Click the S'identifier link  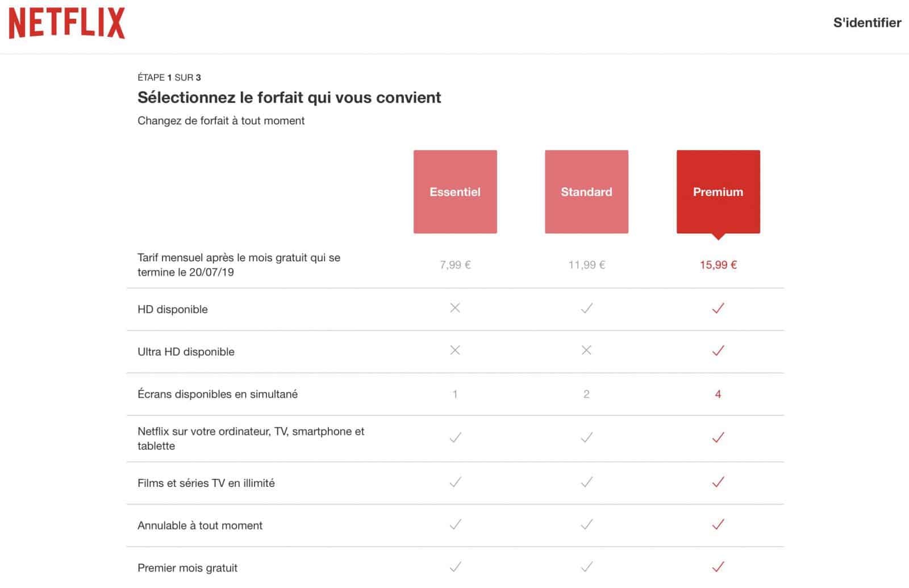[866, 23]
